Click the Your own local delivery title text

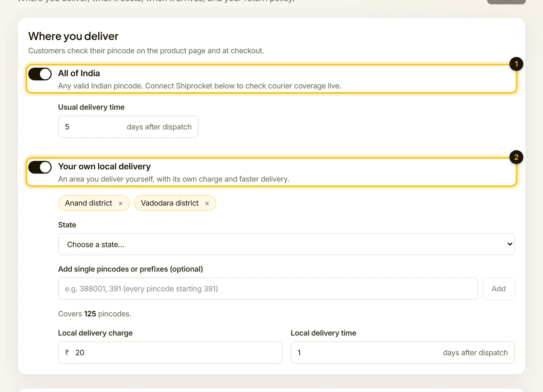[x=104, y=166]
